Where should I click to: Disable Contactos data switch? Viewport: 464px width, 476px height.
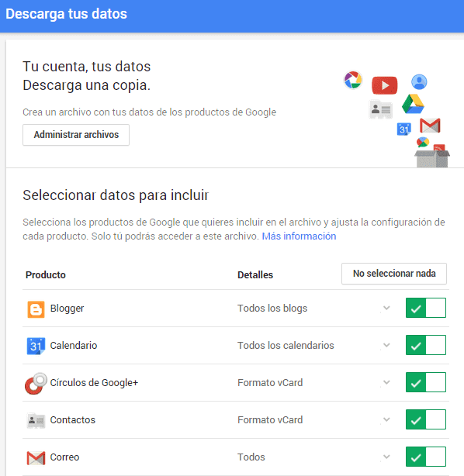426,419
